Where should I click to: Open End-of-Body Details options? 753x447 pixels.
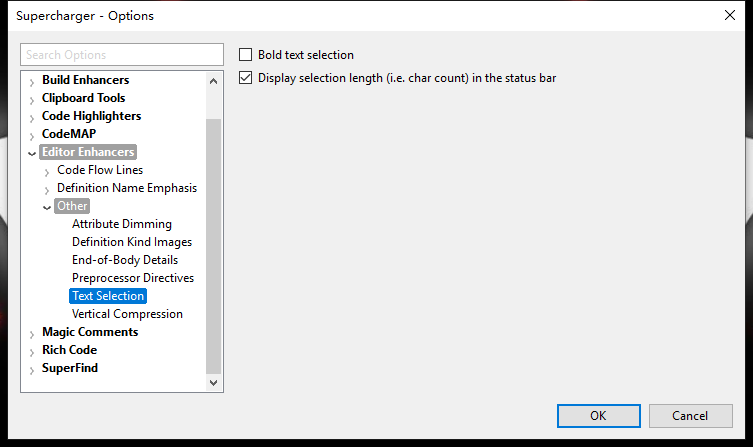click(x=125, y=260)
